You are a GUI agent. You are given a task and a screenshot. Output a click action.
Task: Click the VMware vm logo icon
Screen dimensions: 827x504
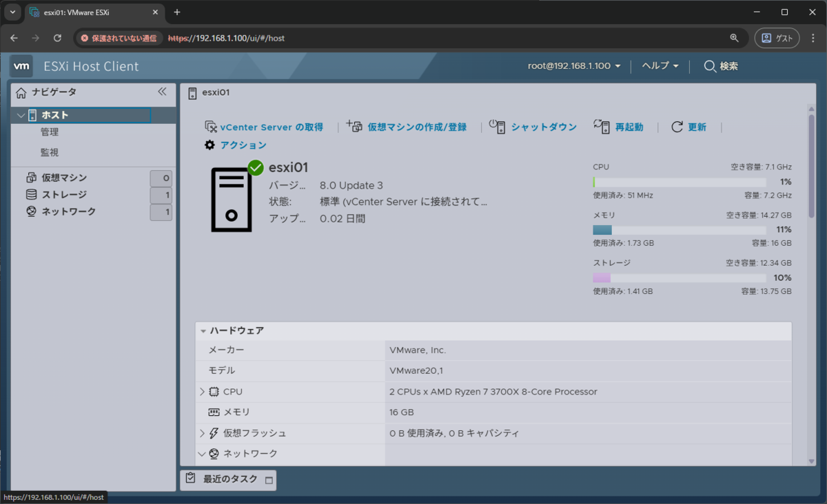pos(22,66)
